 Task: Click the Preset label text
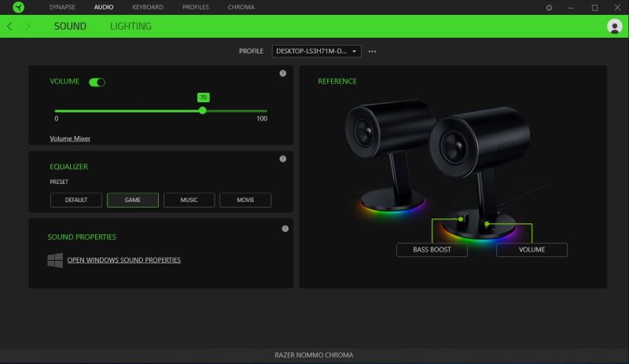(x=59, y=182)
